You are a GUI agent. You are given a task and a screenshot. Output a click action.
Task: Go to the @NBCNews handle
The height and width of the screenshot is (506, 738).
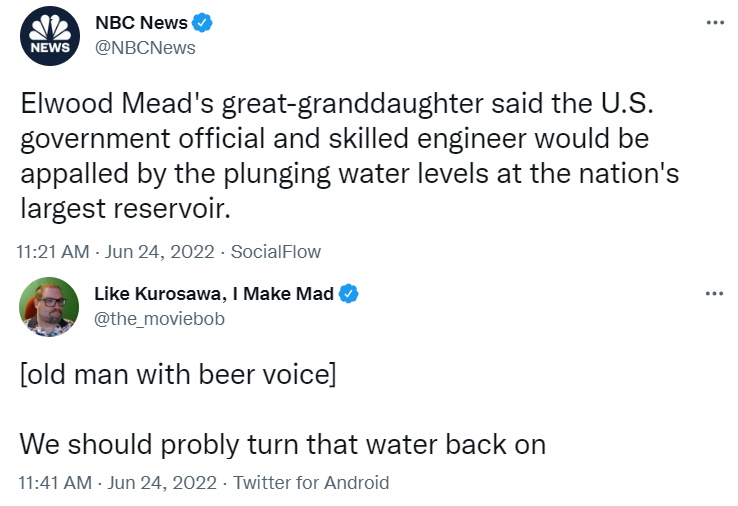[x=144, y=47]
